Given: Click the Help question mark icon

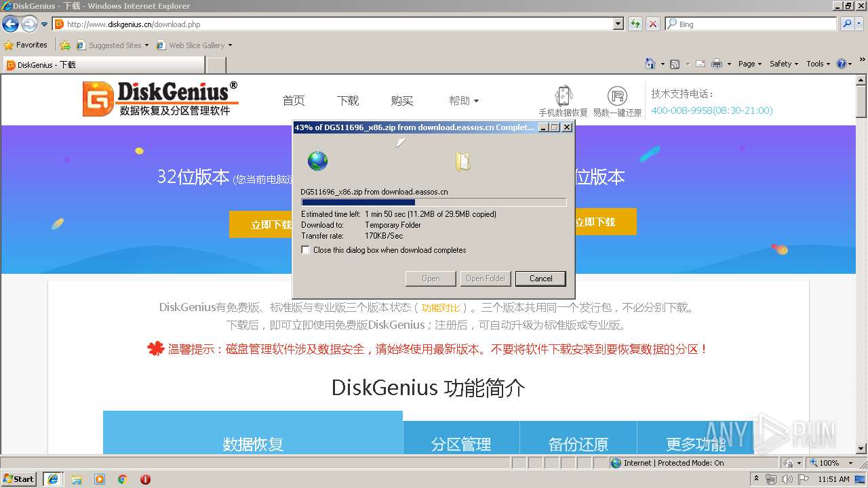Looking at the screenshot, I should point(842,64).
